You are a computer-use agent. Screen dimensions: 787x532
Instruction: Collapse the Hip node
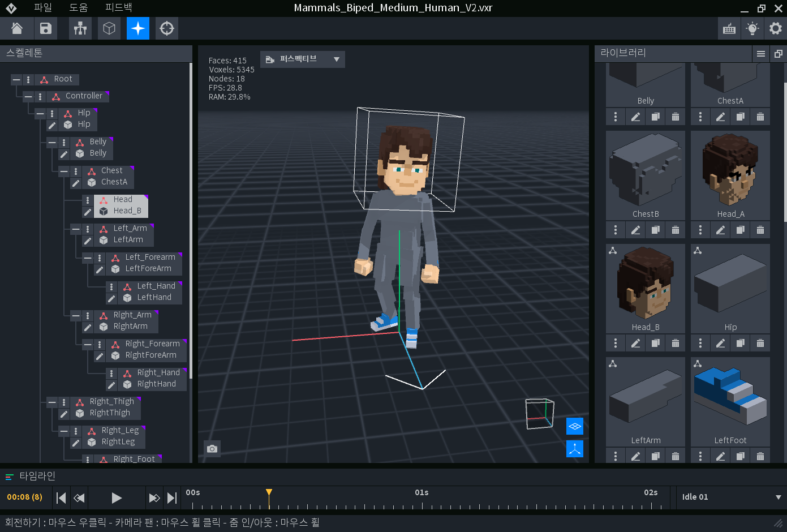pos(40,114)
